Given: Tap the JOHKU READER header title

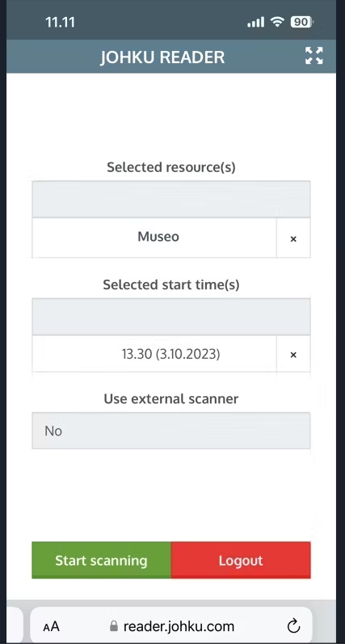Looking at the screenshot, I should click(162, 57).
